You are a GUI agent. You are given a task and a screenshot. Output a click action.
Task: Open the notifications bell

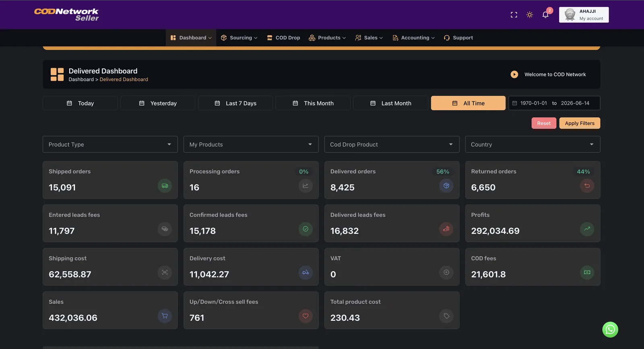tap(545, 15)
